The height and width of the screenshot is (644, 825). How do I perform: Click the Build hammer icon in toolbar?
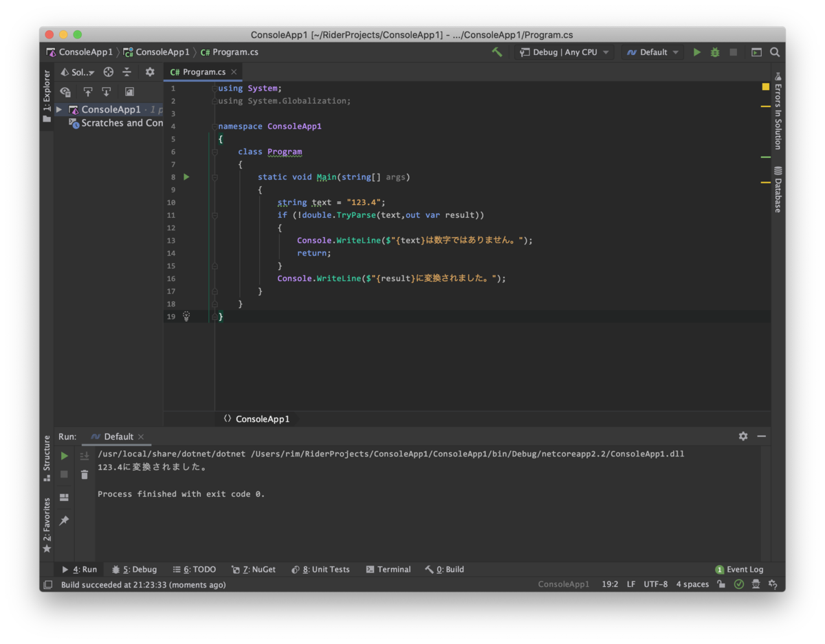point(497,52)
